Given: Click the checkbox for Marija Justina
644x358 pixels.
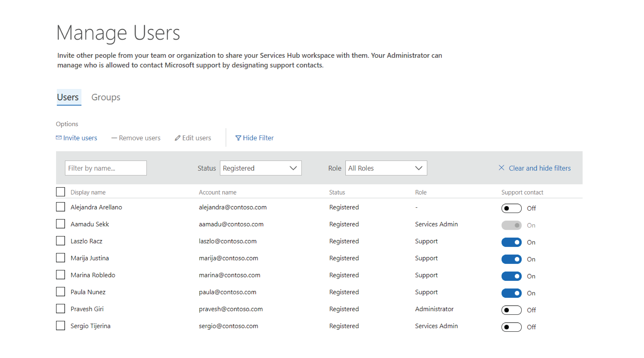Looking at the screenshot, I should 60,258.
